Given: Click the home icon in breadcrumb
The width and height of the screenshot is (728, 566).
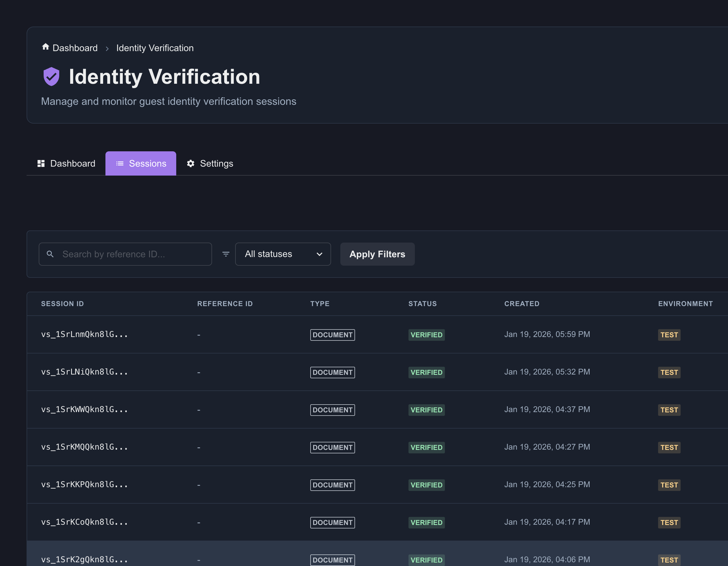Looking at the screenshot, I should coord(46,47).
